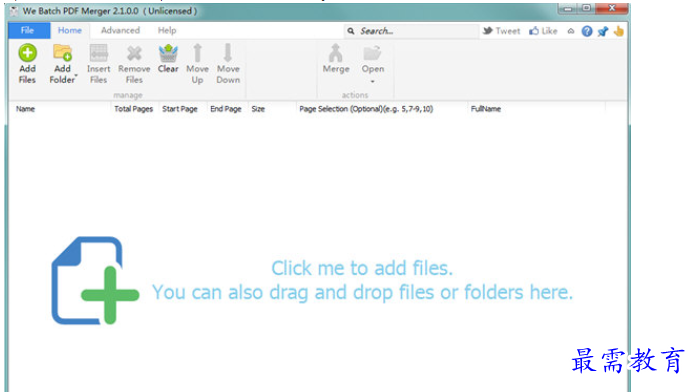This screenshot has width=693, height=392.
Task: Clear the file list with Clear icon
Action: pos(168,53)
